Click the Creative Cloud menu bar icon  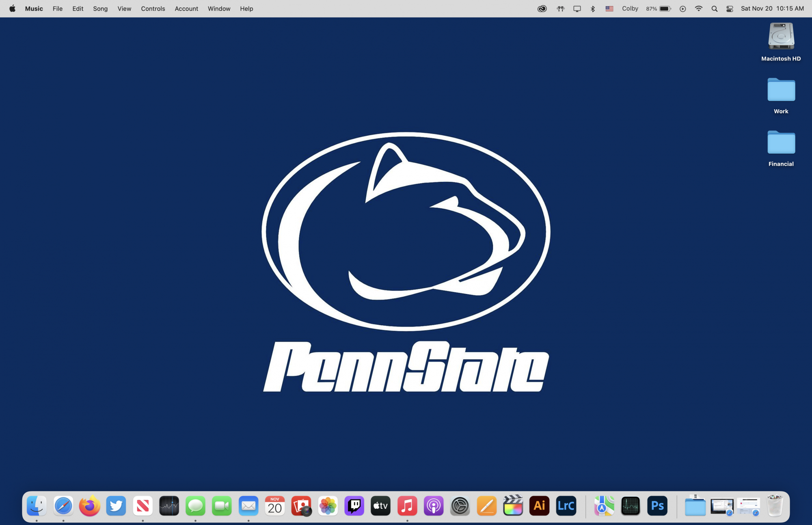(x=542, y=9)
